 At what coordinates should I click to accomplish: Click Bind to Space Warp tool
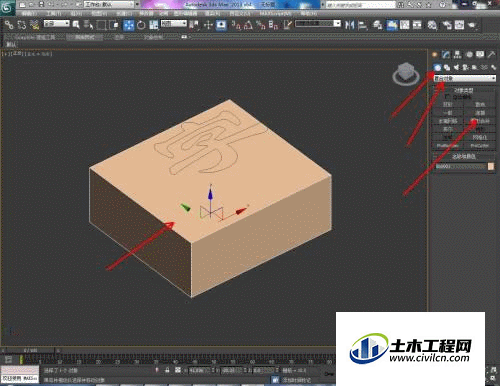[x=34, y=25]
